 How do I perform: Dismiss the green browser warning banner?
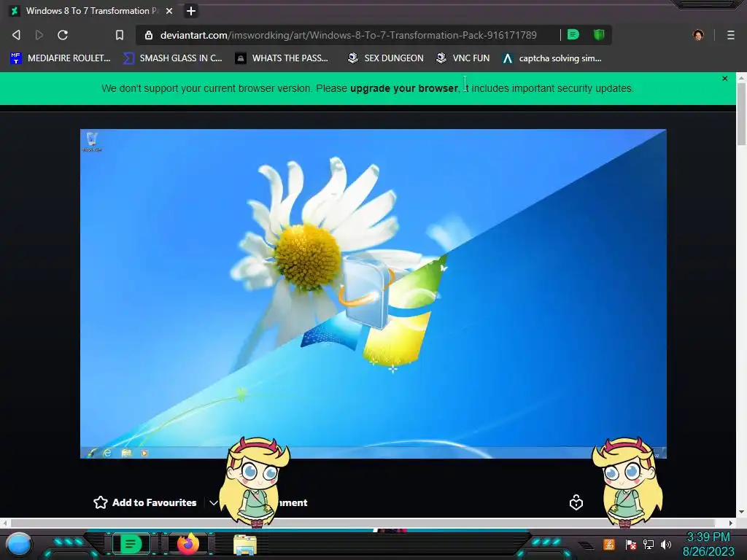(724, 79)
